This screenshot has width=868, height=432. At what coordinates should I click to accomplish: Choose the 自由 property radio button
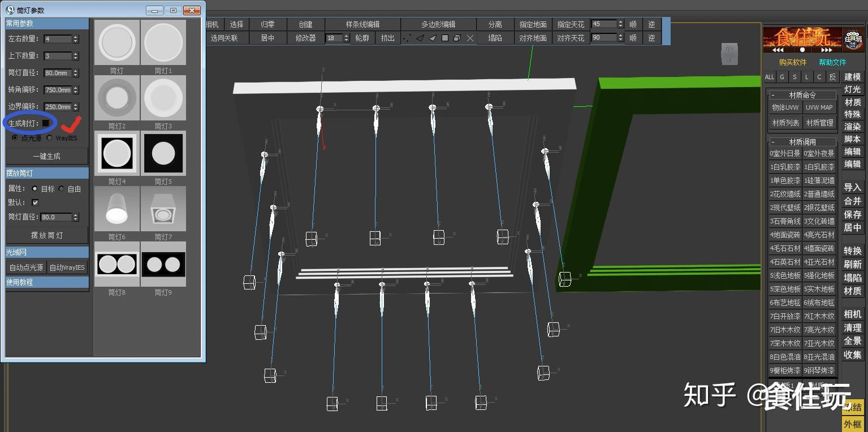click(61, 189)
